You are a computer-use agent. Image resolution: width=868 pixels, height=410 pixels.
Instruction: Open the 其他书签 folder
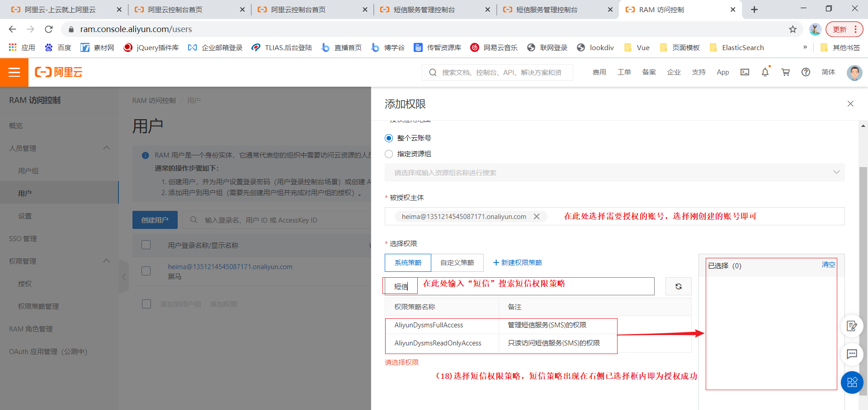840,47
